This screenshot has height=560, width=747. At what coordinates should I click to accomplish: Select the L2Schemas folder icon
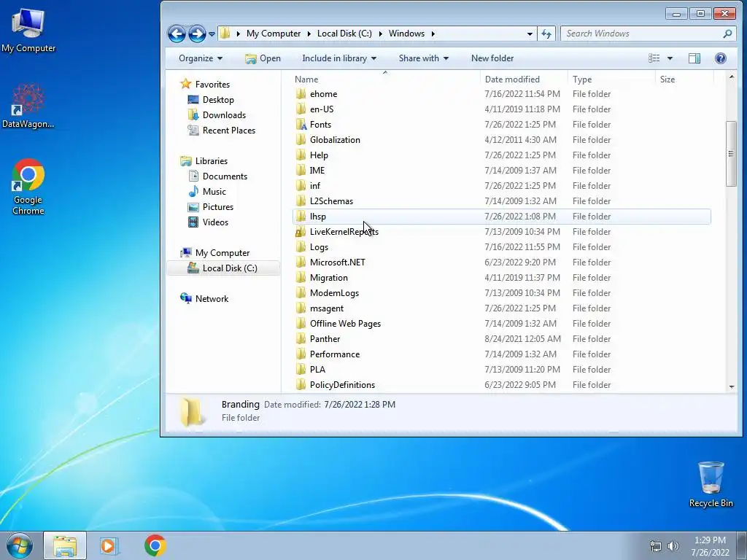pos(301,201)
